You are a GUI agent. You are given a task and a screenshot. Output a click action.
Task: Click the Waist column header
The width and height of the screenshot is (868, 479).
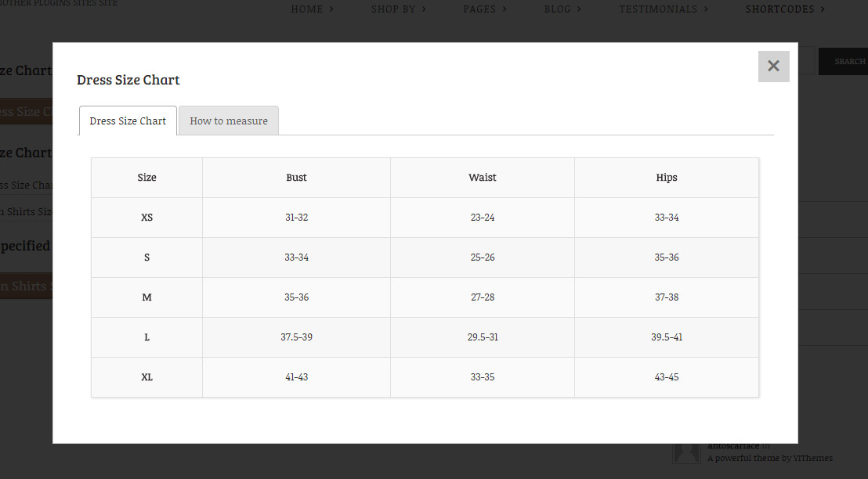pos(483,178)
